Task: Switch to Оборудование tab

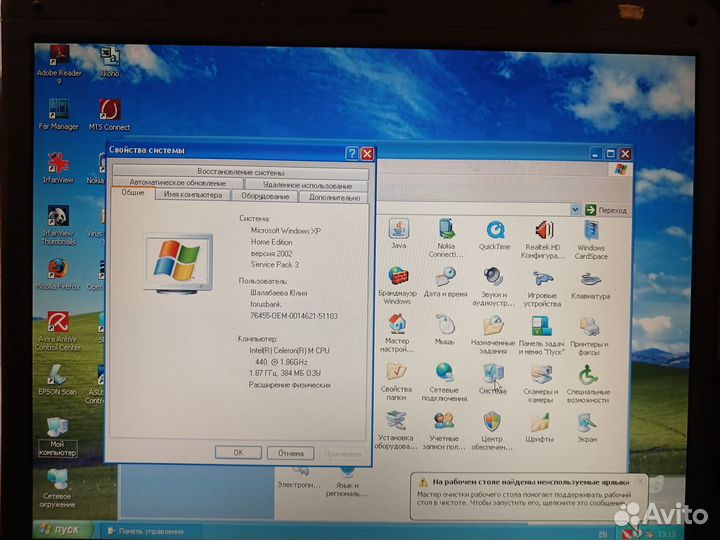Action: tap(265, 196)
